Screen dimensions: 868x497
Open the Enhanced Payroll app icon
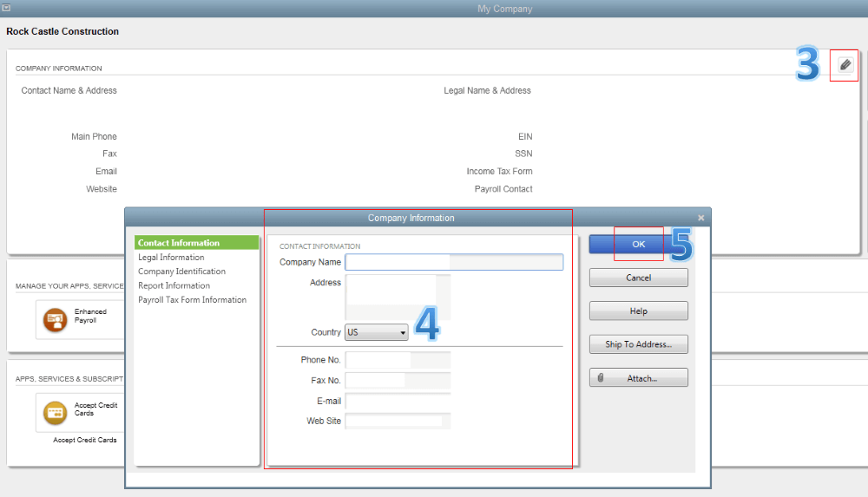(x=56, y=320)
